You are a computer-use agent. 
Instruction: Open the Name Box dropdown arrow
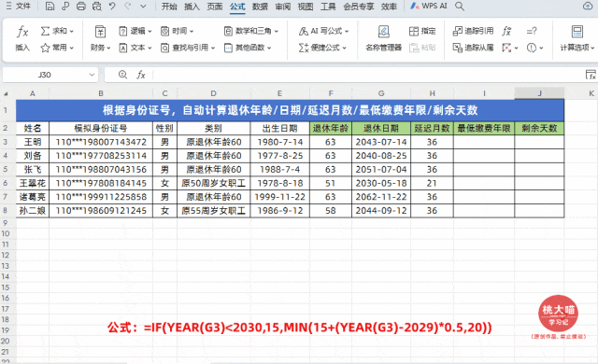(92, 75)
